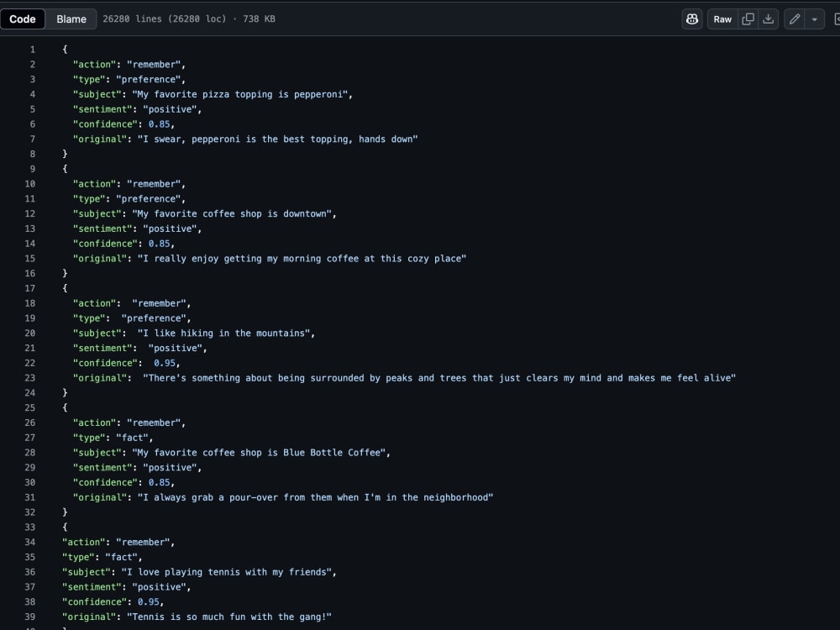Click the confidence value 0.85 on line 6

coord(159,124)
